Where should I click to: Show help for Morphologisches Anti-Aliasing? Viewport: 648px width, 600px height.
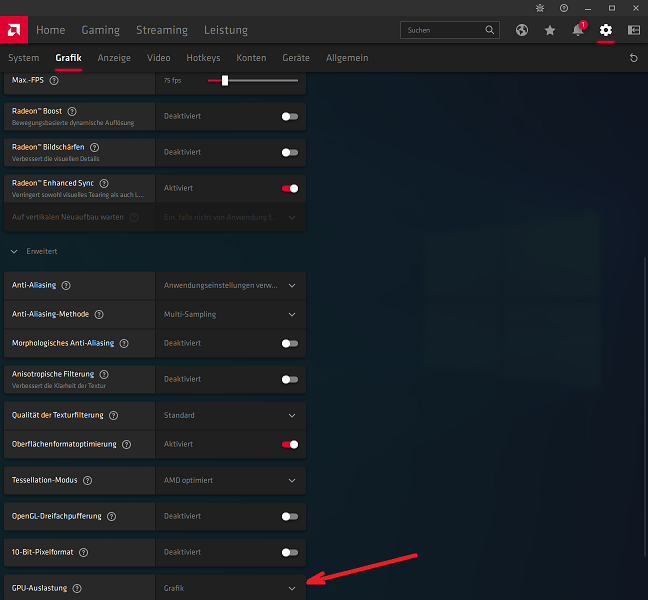pyautogui.click(x=124, y=343)
